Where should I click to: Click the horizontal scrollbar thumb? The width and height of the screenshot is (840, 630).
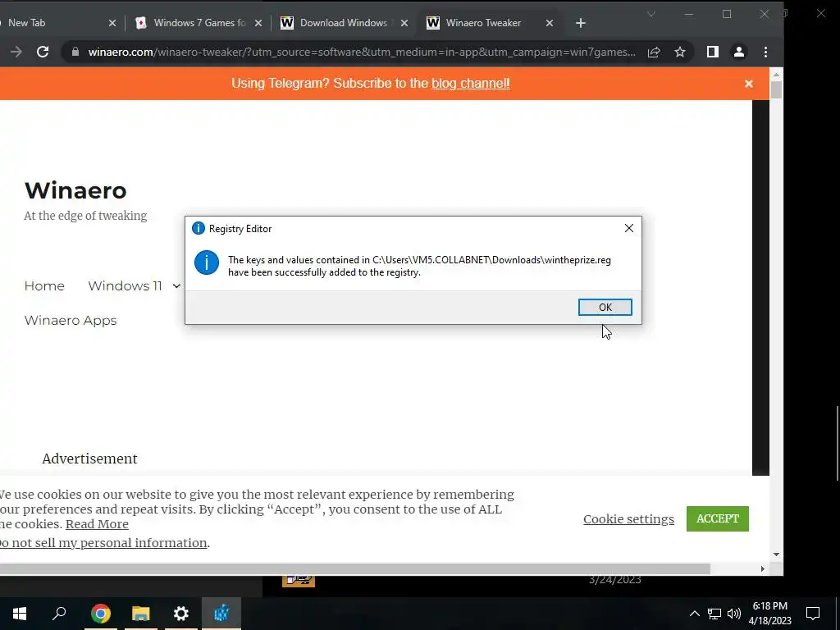354,569
